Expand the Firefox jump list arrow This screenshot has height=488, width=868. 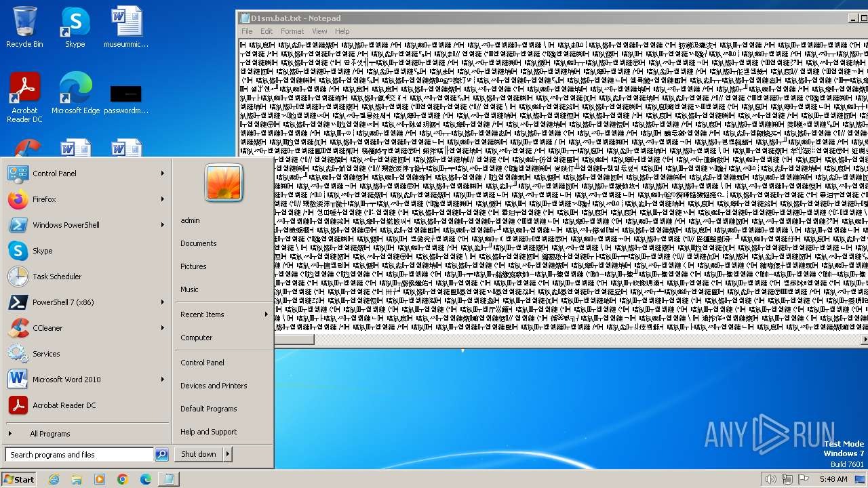coord(163,199)
